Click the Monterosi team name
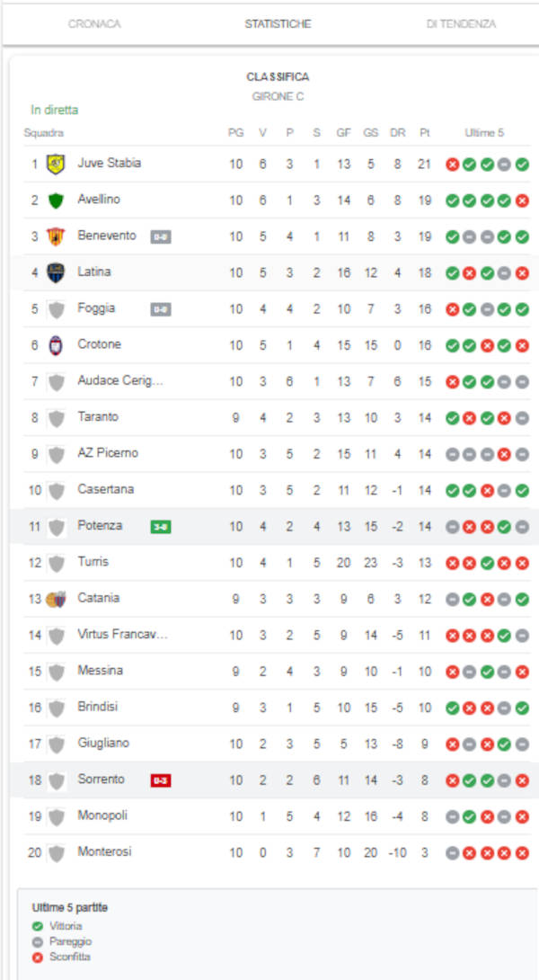 (105, 851)
